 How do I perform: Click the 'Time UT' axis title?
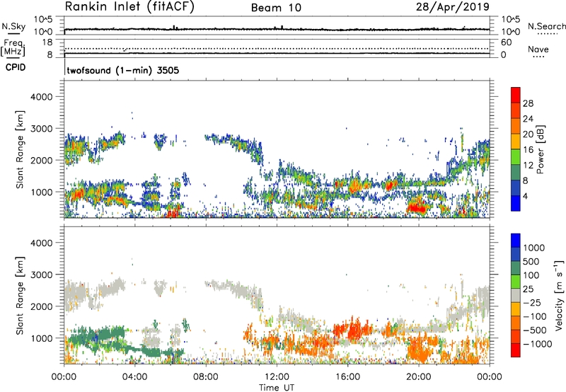(277, 388)
